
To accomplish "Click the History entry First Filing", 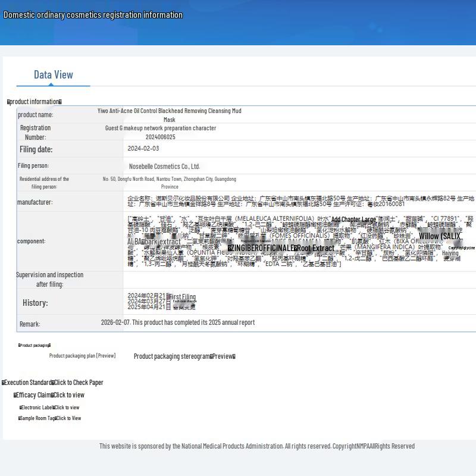I will (x=183, y=296).
